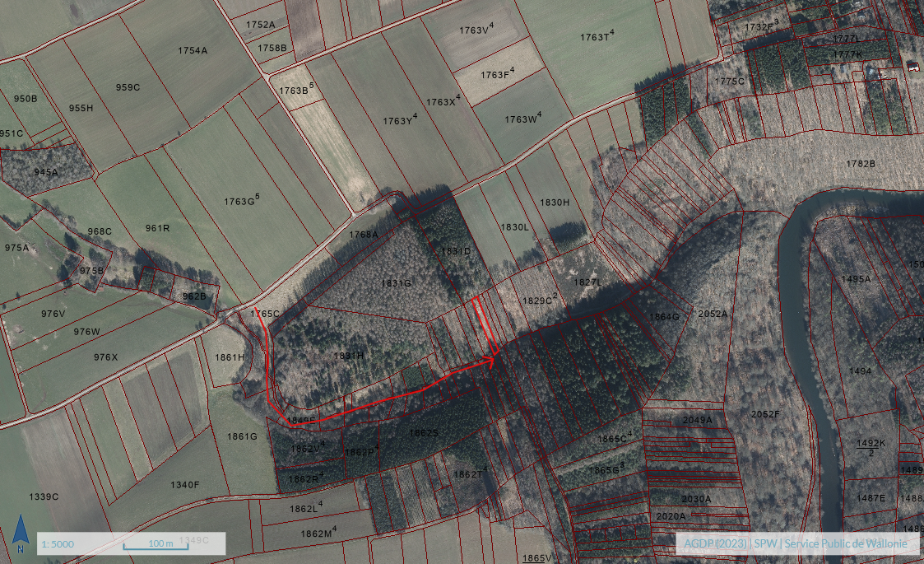Click the red arrowhead on the highlighted path
The width and height of the screenshot is (924, 564).
click(x=492, y=360)
